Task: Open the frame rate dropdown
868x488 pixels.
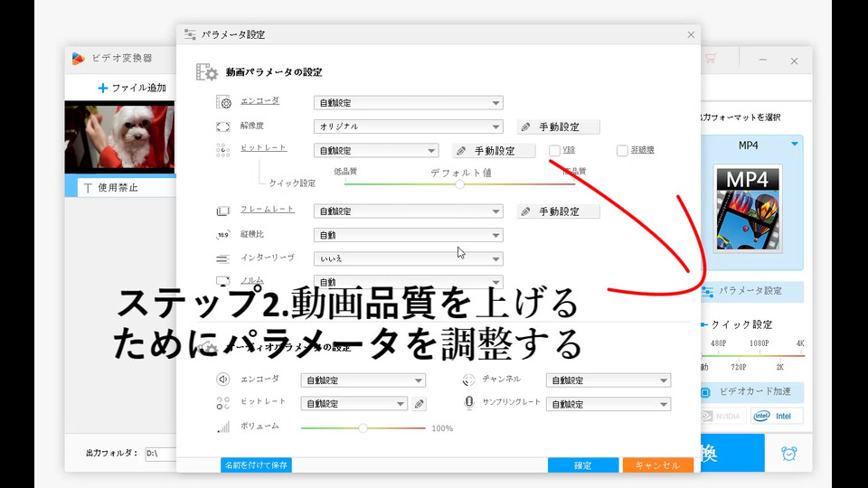Action: [x=408, y=211]
